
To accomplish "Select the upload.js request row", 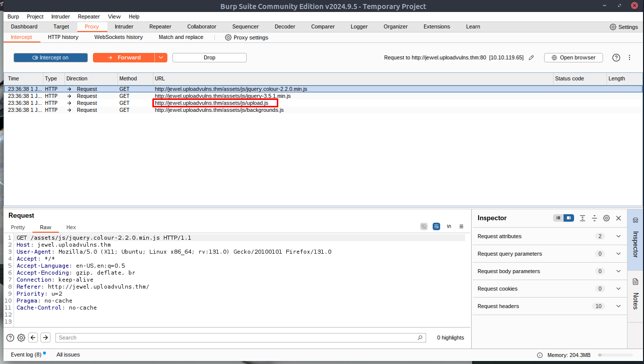I will click(x=323, y=103).
